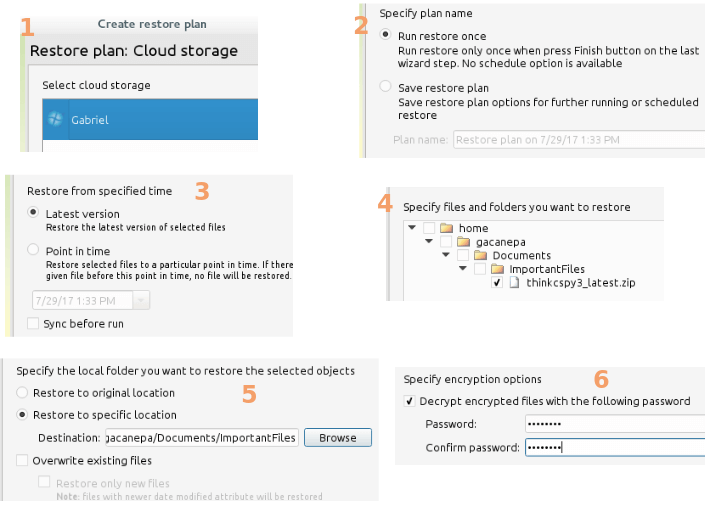Click the gacanepa folder icon

[x=463, y=241]
